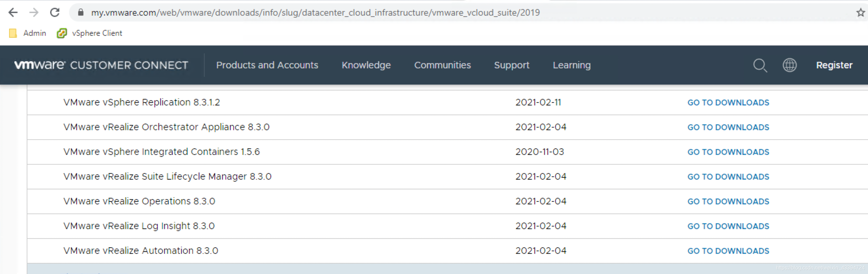Click the padlock site security icon
Viewport: 868px width, 274px height.
(x=80, y=12)
